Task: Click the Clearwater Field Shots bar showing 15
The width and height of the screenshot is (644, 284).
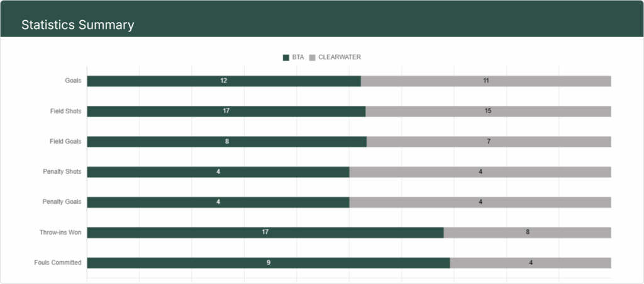Action: coord(488,111)
